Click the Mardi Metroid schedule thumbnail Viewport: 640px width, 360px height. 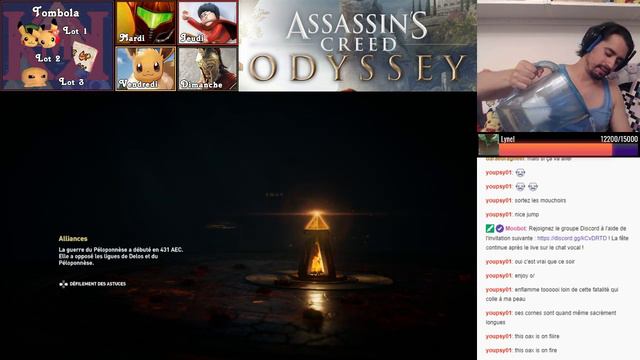click(146, 23)
